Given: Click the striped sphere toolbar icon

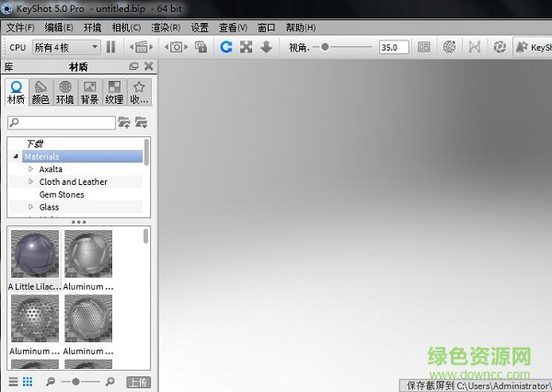Looking at the screenshot, I should pyautogui.click(x=449, y=47).
